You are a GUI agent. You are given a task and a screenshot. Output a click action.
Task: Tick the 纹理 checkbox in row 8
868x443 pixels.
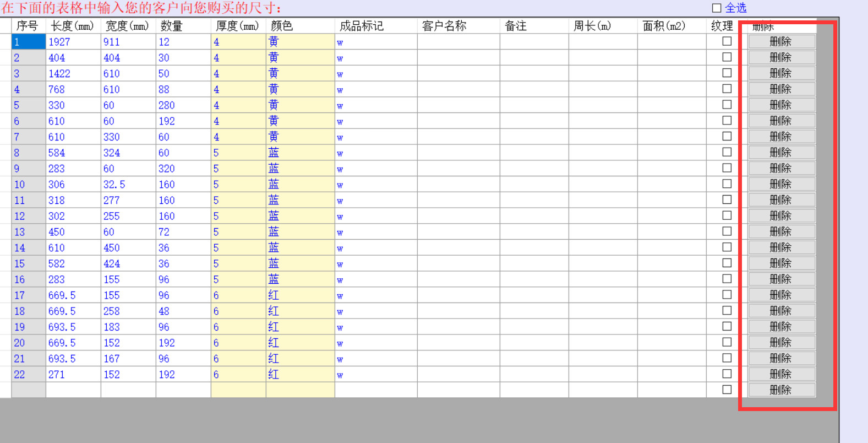pos(727,152)
